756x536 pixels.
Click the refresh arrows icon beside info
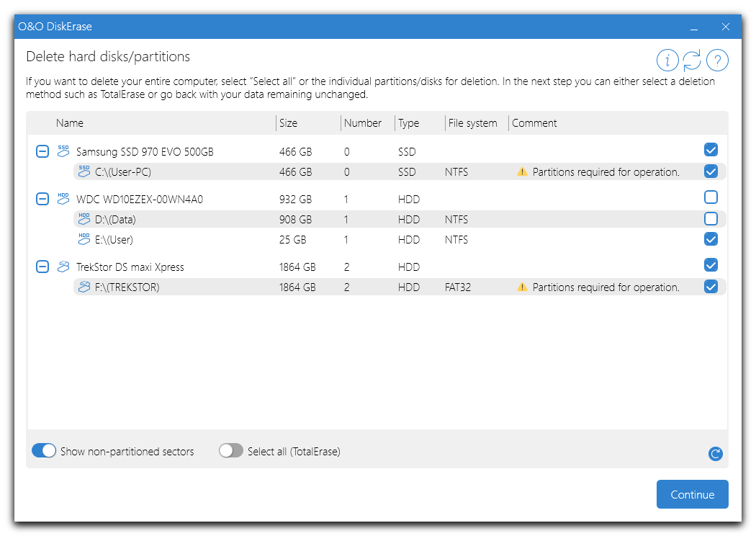(692, 61)
